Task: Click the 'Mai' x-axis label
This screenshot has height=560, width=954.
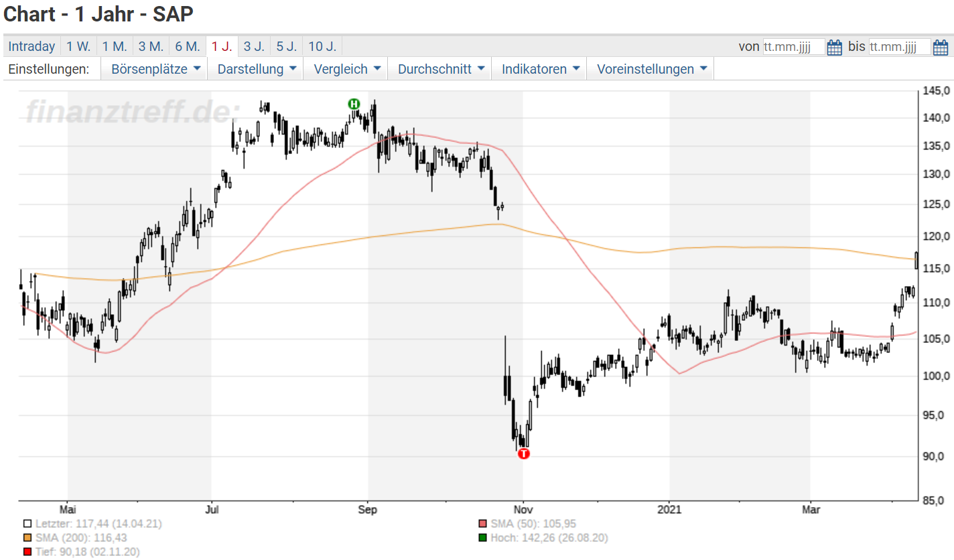Action: 67,510
